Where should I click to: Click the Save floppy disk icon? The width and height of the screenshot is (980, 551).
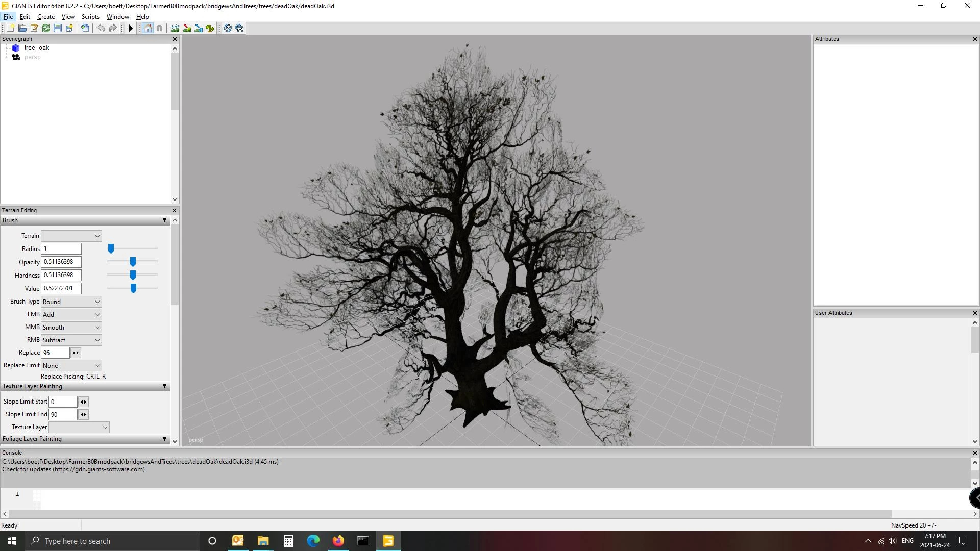pos(58,28)
